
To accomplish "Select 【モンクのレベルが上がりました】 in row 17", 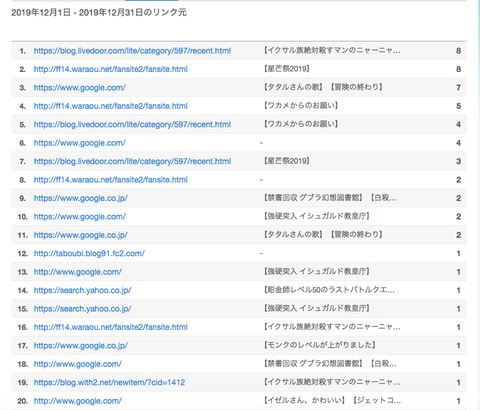I will point(320,345).
